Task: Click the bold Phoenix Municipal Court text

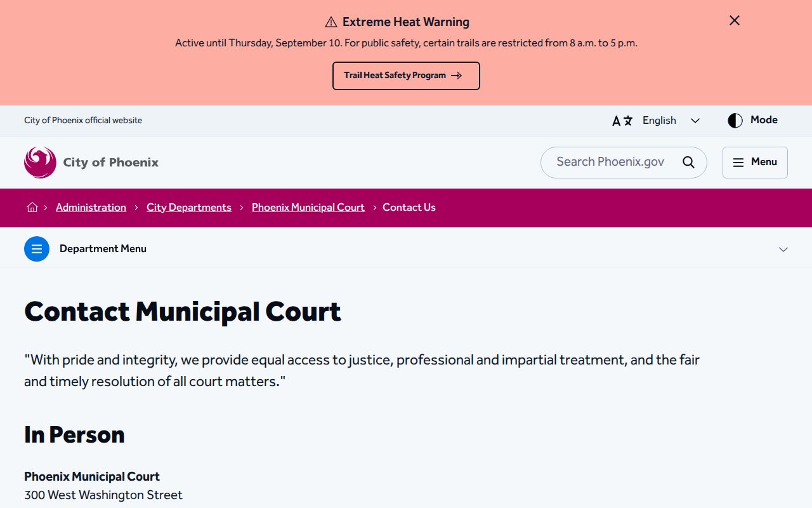Action: coord(92,477)
